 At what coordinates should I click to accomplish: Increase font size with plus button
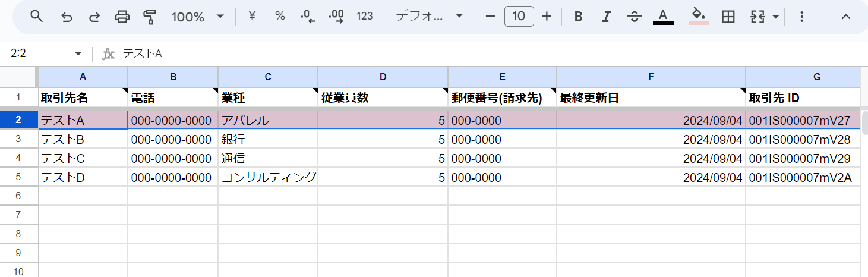pos(547,16)
